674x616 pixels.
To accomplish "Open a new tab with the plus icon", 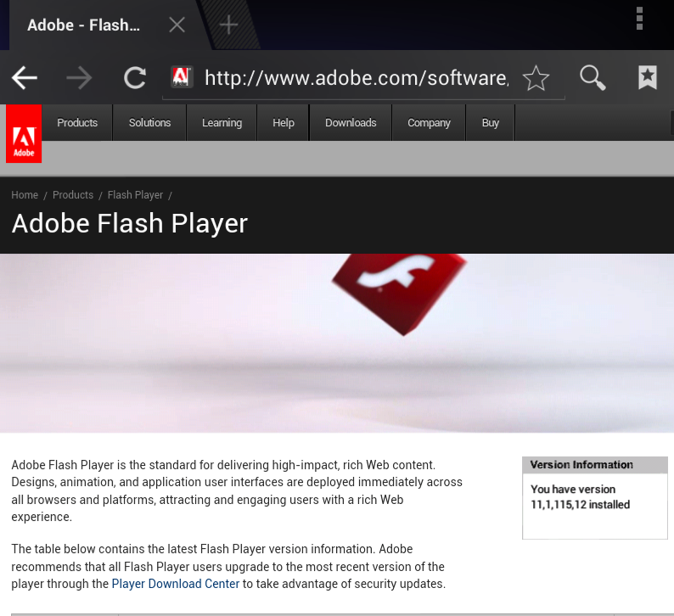I will [x=228, y=25].
